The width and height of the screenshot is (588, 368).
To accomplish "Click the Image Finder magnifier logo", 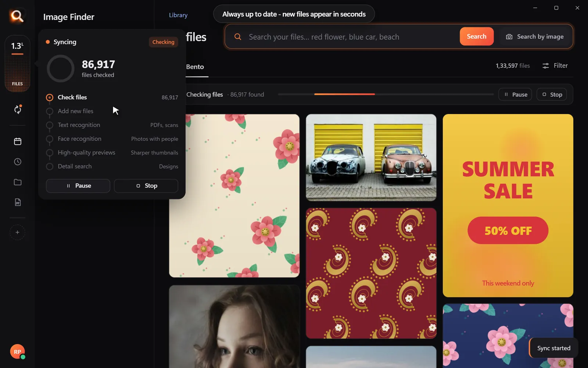I will coord(17,16).
